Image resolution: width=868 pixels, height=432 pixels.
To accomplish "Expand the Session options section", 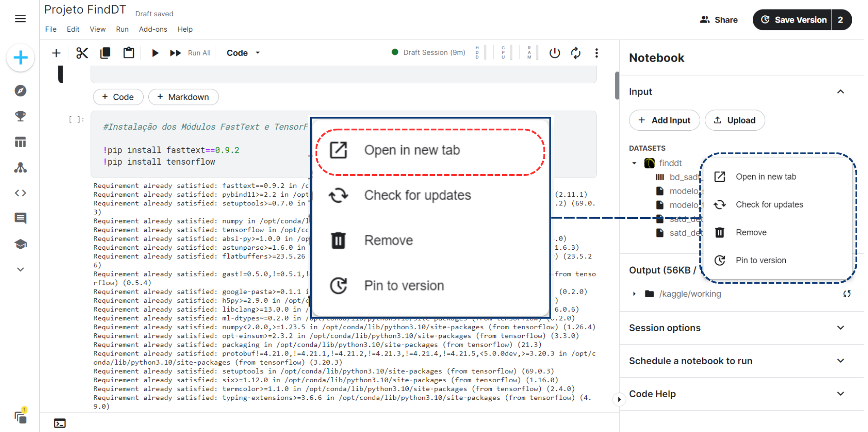I will tap(840, 328).
